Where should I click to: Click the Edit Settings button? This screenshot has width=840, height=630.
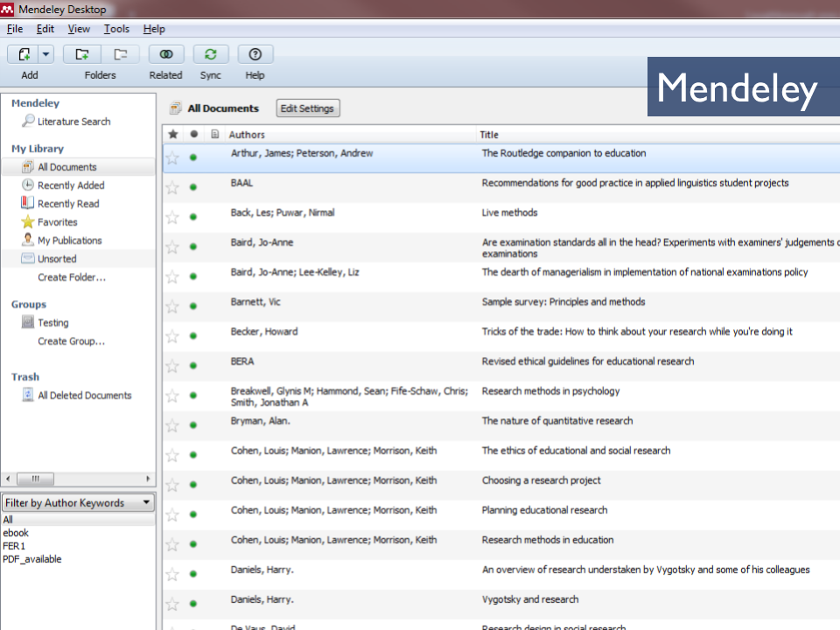(x=307, y=108)
